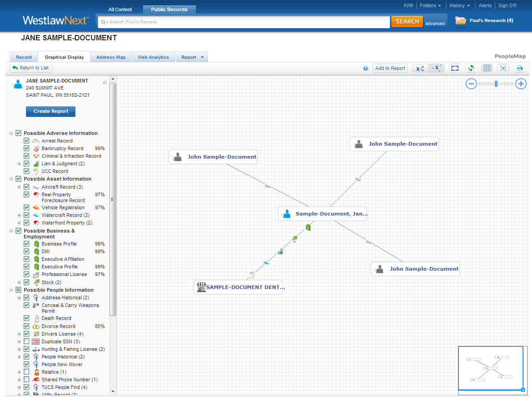Uncheck the Business Profile checkbox
This screenshot has width=532, height=397.
26,244
